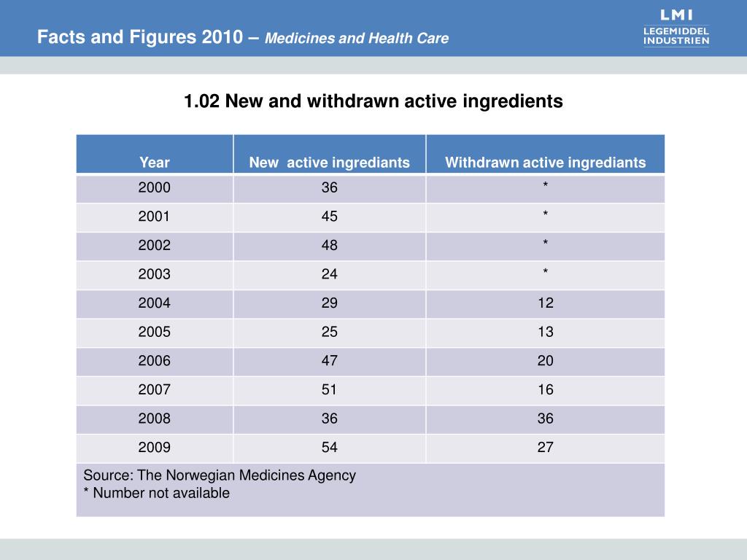Viewport: 747px width, 560px height.
Task: Click new ingredients value 36 in 2008 row
Action: tap(329, 418)
